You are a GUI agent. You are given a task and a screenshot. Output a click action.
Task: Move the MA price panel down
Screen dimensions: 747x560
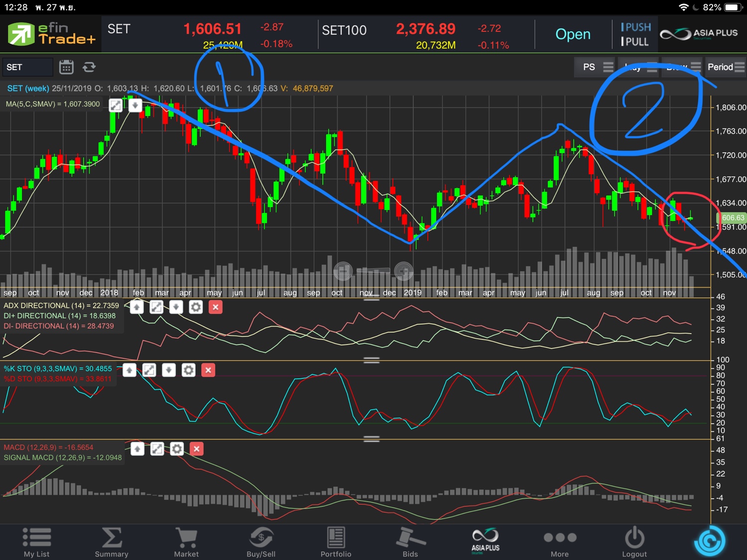135,106
